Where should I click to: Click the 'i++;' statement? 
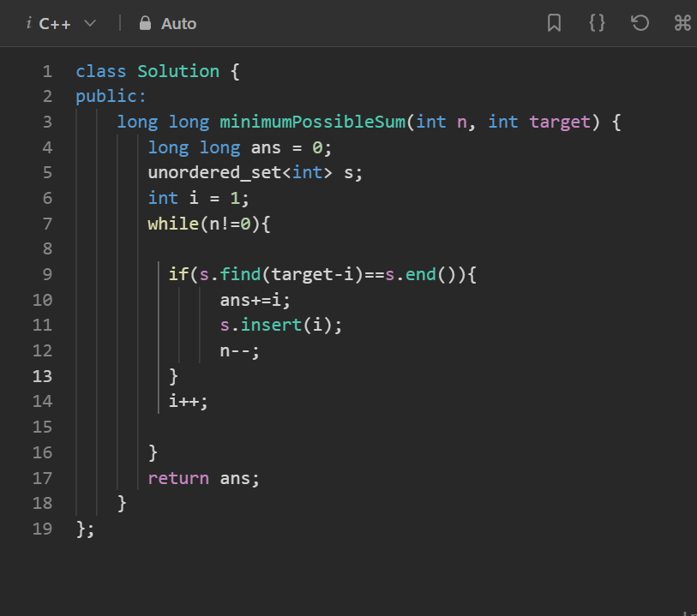click(188, 402)
